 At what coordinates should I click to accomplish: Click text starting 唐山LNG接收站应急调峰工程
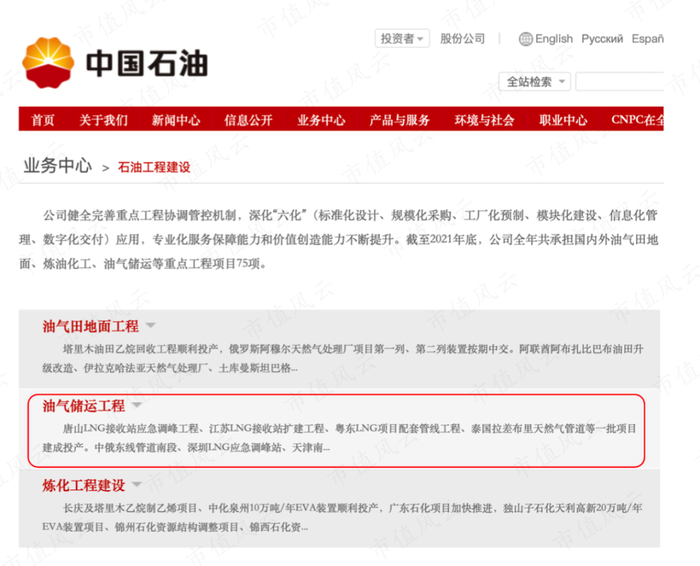(x=339, y=438)
